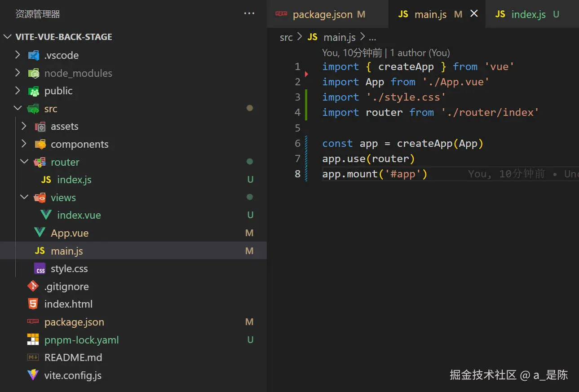Screen dimensions: 579x392
Task: Switch to the index.js editor tab
Action: (528, 14)
